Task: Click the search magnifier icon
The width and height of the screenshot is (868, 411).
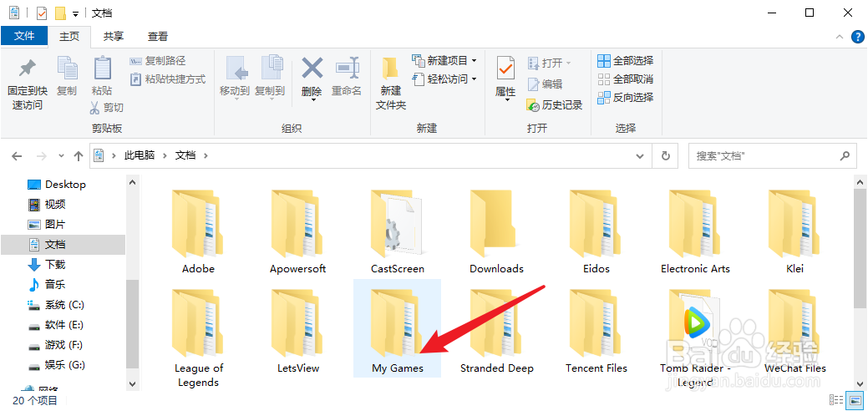Action: pyautogui.click(x=845, y=156)
